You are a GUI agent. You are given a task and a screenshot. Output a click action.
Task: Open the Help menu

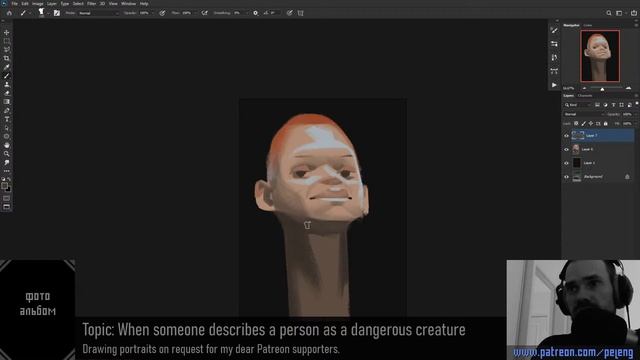point(144,4)
